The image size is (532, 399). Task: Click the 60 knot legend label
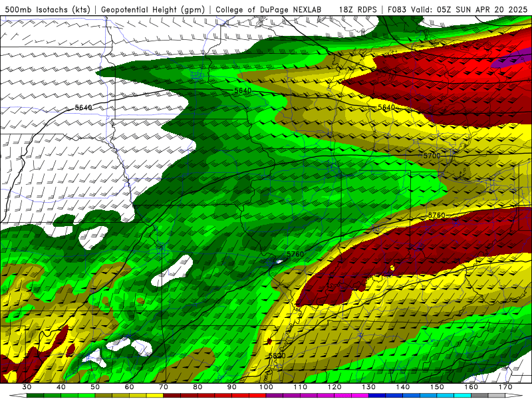click(x=129, y=387)
